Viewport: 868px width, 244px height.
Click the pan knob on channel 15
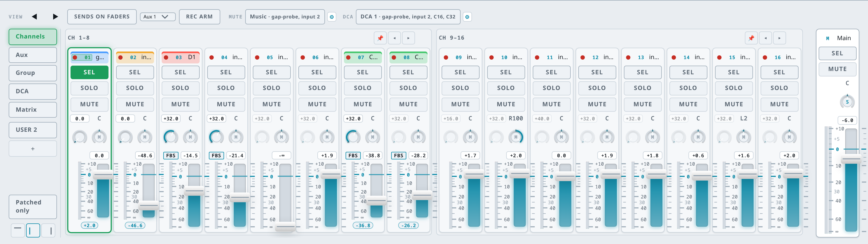pyautogui.click(x=744, y=137)
